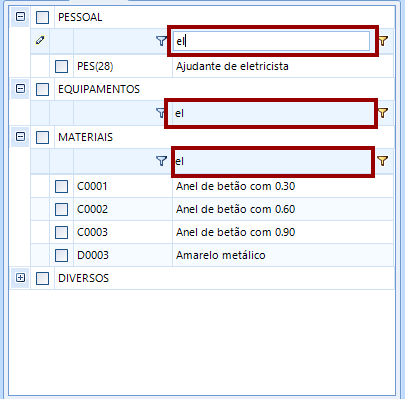The image size is (405, 399).
Task: Collapse the MATERIAIS group
Action: (x=20, y=137)
